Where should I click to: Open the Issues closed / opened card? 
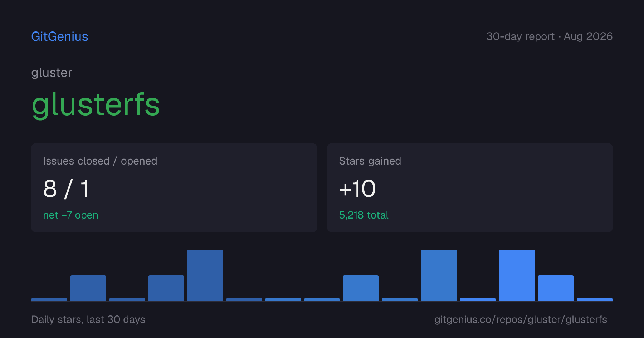174,188
